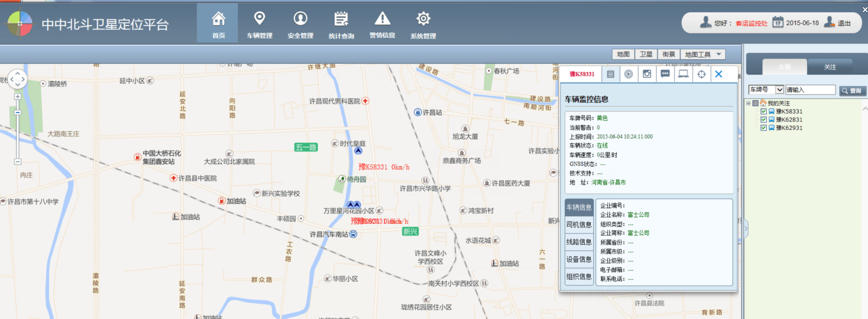
Task: Select the 组织信息 tab in popup
Action: [x=579, y=277]
